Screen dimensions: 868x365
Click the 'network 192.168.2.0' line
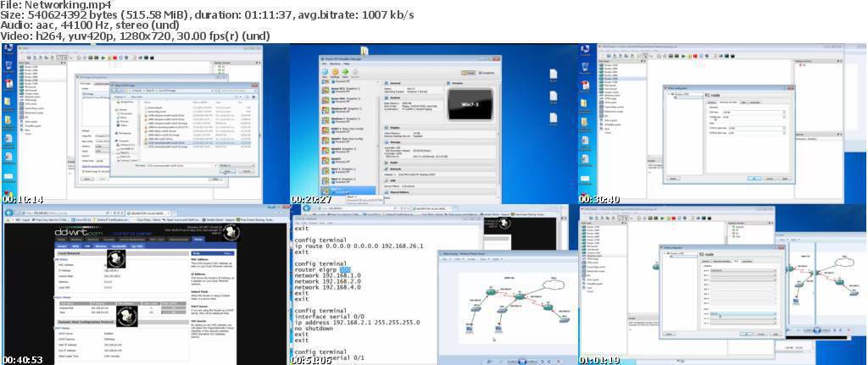pos(327,281)
